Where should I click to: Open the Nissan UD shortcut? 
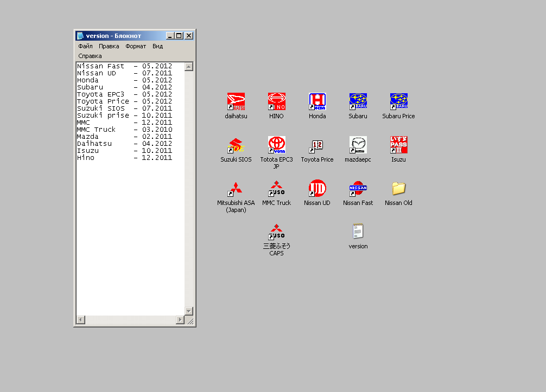click(x=318, y=188)
